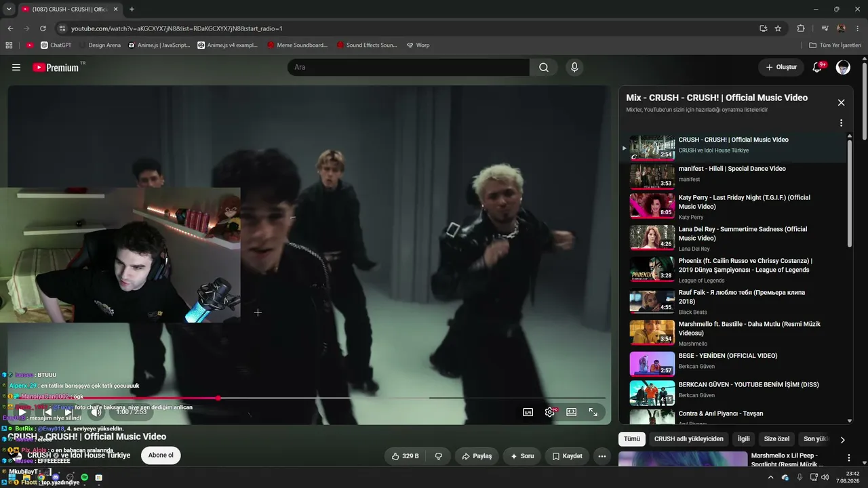The image size is (868, 488).
Task: Seek using the red video progress bar
Action: pos(307,398)
